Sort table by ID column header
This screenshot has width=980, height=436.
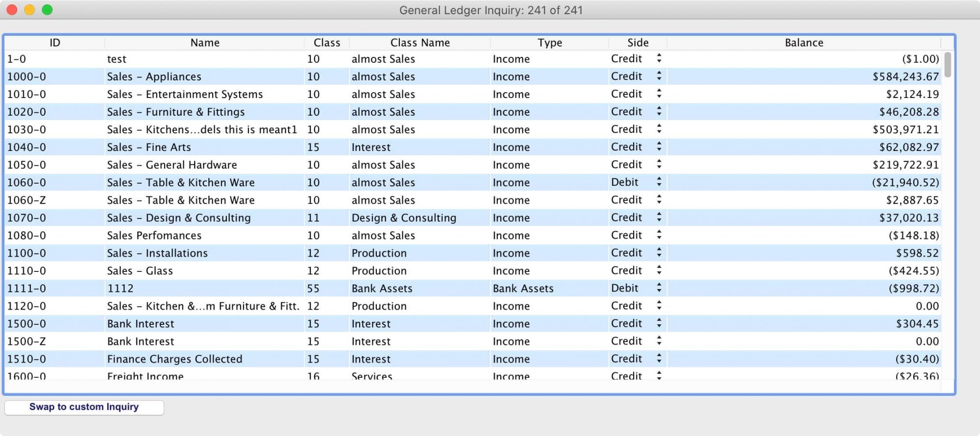click(x=55, y=43)
